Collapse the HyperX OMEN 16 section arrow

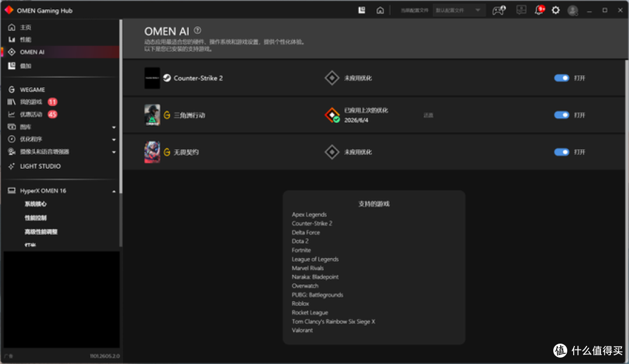coord(114,192)
